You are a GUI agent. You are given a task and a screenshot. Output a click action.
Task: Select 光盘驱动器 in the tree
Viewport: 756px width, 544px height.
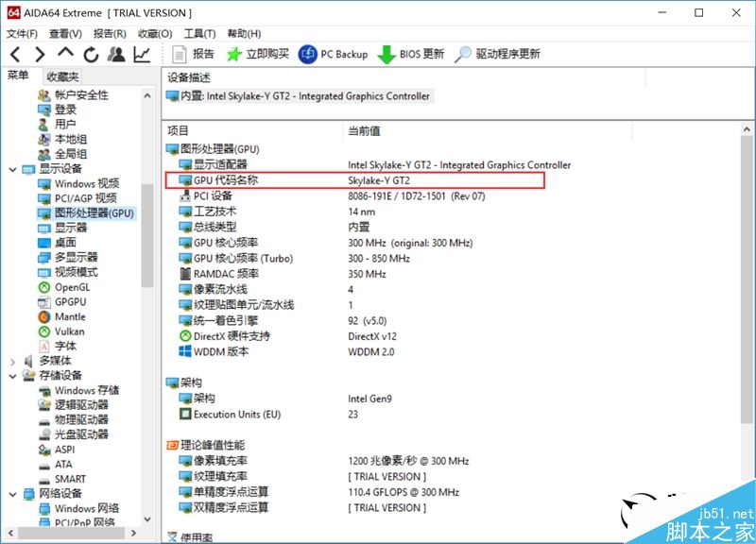(x=74, y=435)
